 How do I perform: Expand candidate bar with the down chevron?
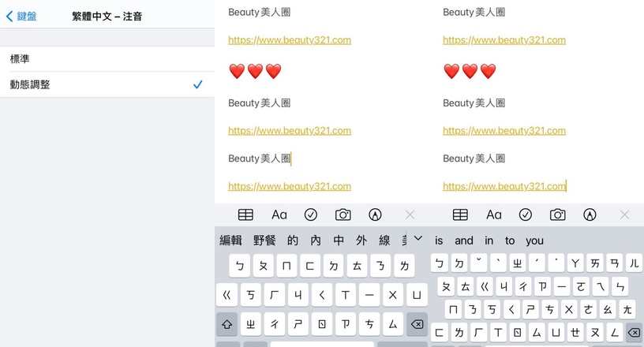[x=418, y=238]
